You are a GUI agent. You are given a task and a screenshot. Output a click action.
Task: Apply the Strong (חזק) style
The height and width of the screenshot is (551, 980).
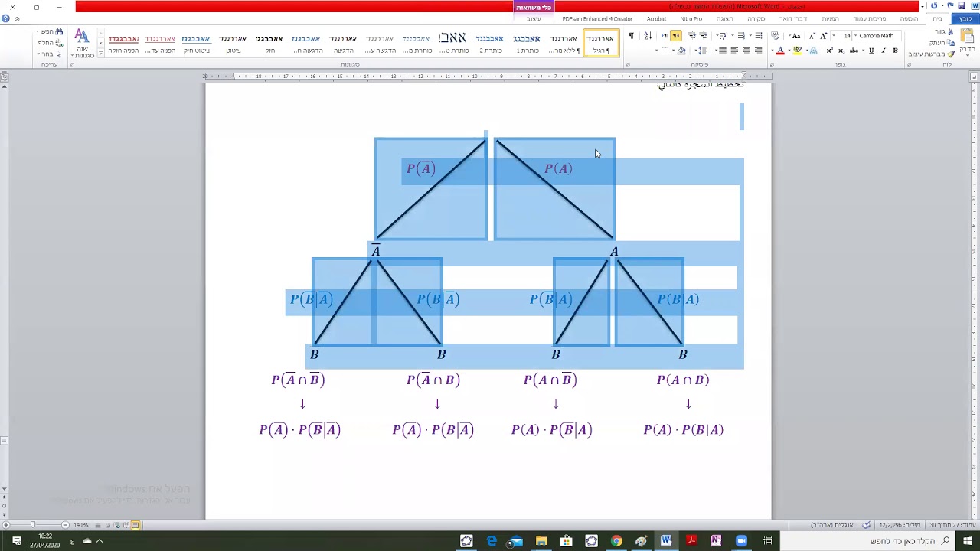click(x=269, y=44)
